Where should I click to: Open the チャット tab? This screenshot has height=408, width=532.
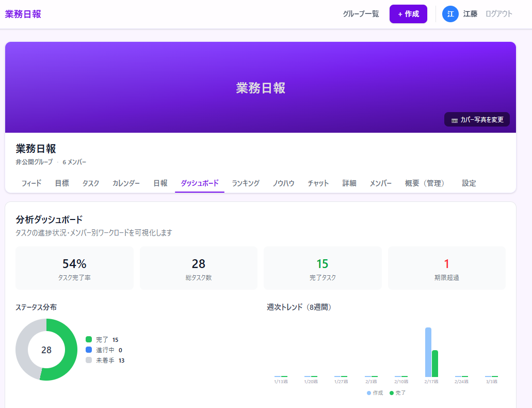pyautogui.click(x=318, y=183)
